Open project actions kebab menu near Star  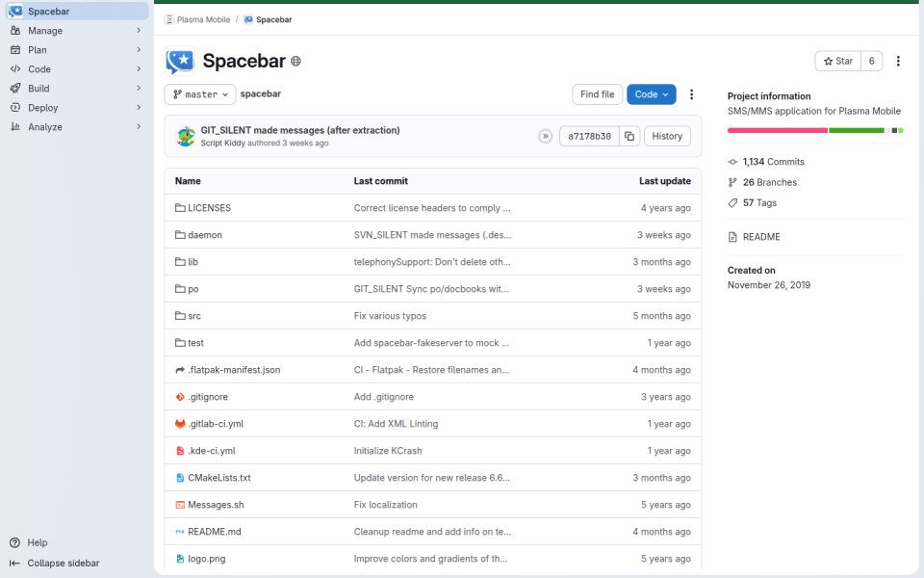[898, 61]
